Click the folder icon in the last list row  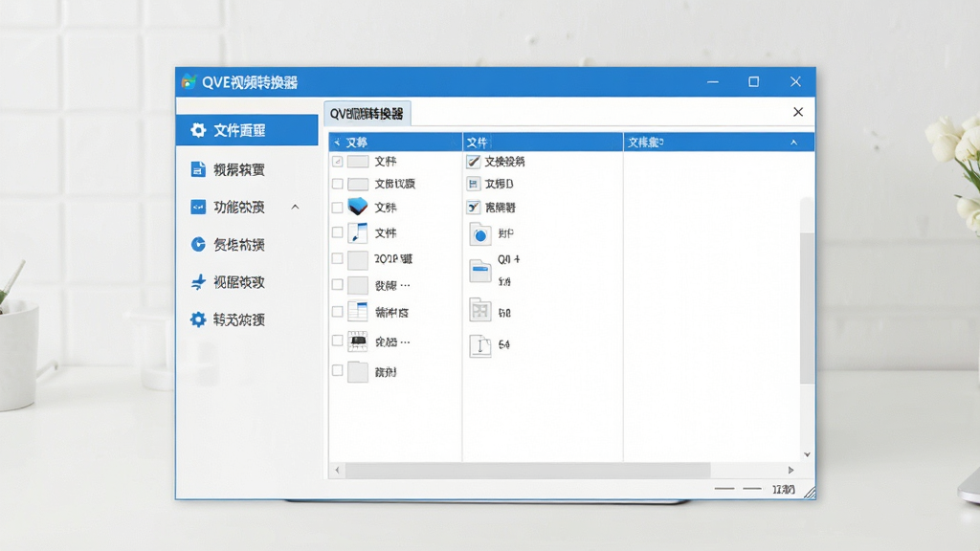tap(358, 372)
